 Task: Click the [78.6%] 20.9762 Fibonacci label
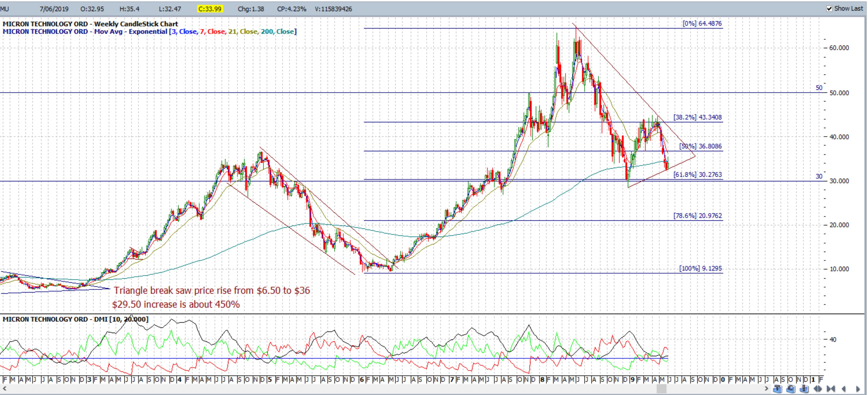(697, 216)
